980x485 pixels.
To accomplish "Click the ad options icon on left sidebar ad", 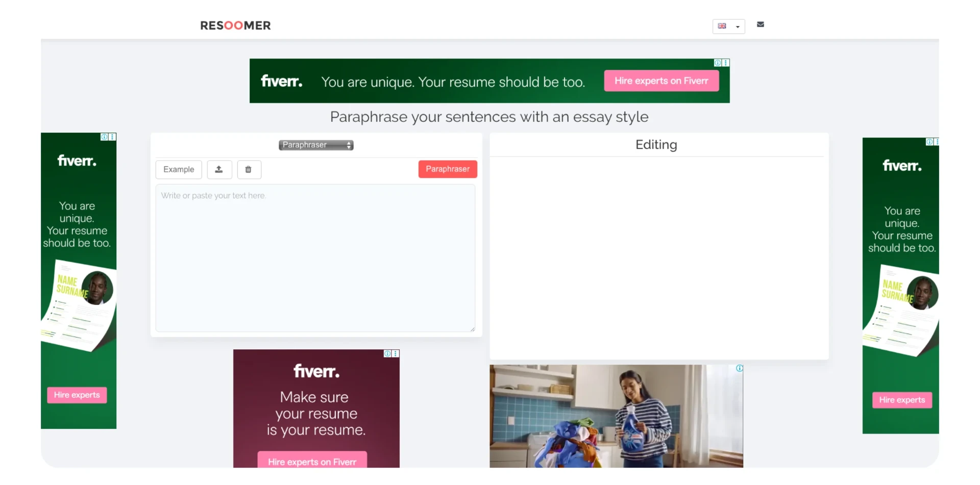I will click(112, 137).
